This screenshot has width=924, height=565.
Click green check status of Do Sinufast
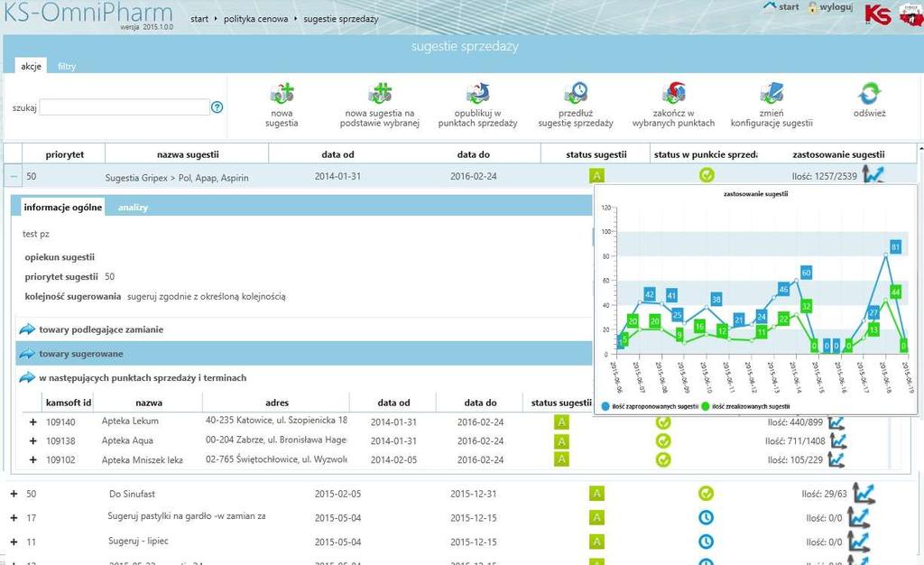706,493
